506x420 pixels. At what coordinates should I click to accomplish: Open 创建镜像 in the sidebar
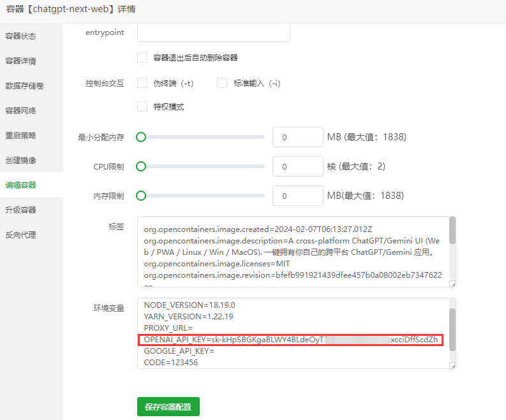21,160
